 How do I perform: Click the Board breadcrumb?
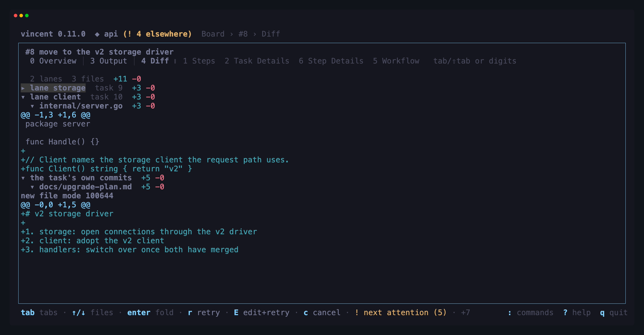[x=213, y=34]
